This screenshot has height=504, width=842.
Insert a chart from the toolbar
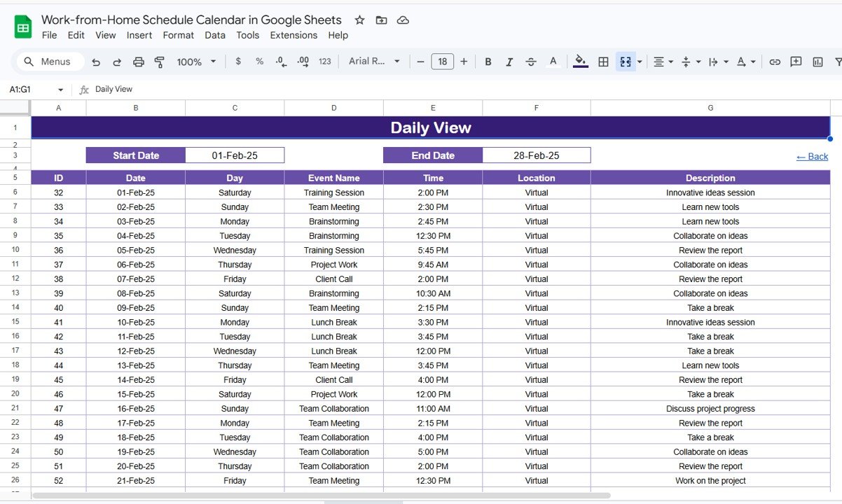point(817,62)
